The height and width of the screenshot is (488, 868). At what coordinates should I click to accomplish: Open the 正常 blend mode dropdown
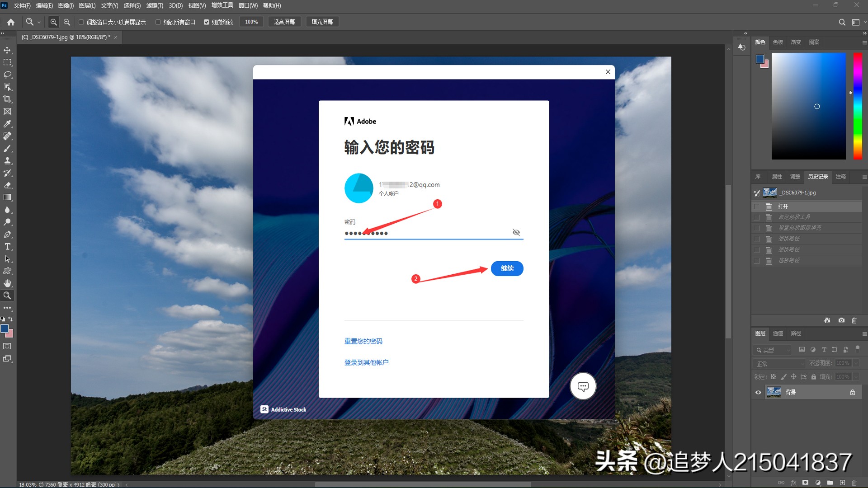pyautogui.click(x=778, y=363)
